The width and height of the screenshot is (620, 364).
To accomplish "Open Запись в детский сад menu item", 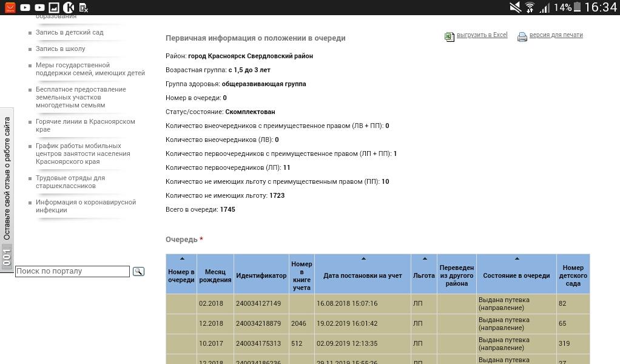I will point(70,32).
